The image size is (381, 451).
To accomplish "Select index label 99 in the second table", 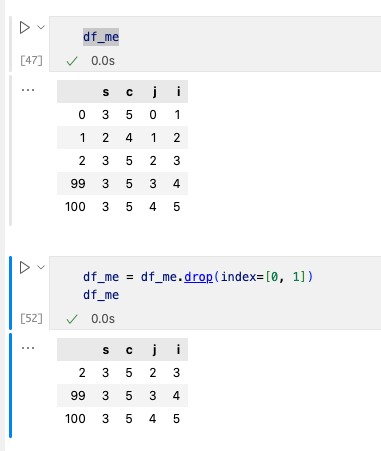I will (78, 396).
